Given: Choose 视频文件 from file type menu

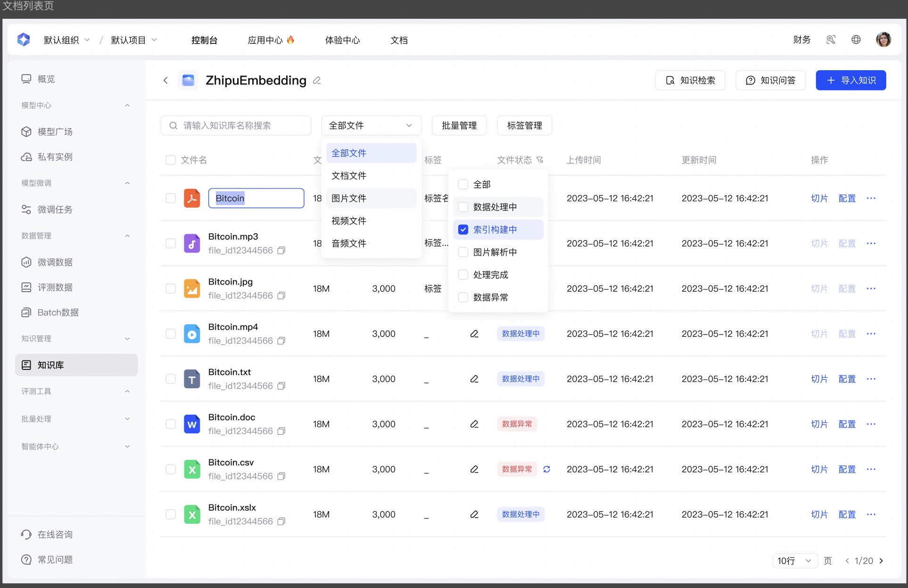Looking at the screenshot, I should [x=349, y=220].
